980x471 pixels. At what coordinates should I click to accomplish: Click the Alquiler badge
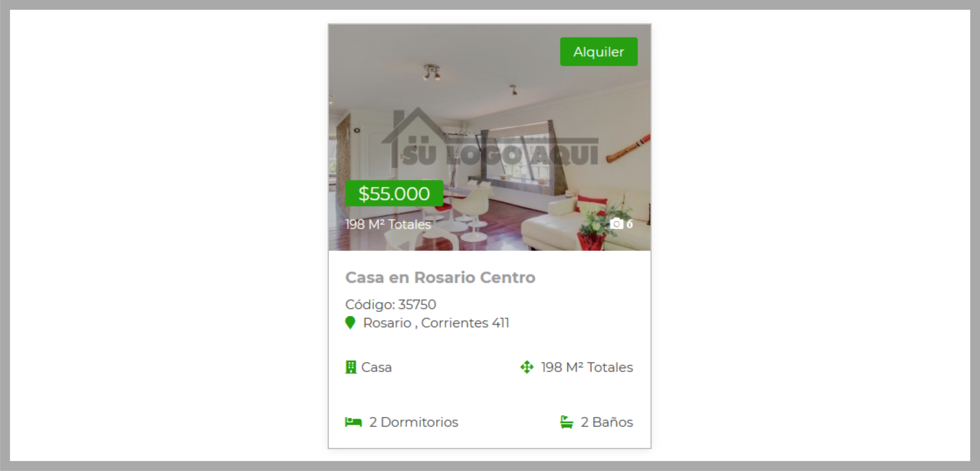pyautogui.click(x=599, y=52)
